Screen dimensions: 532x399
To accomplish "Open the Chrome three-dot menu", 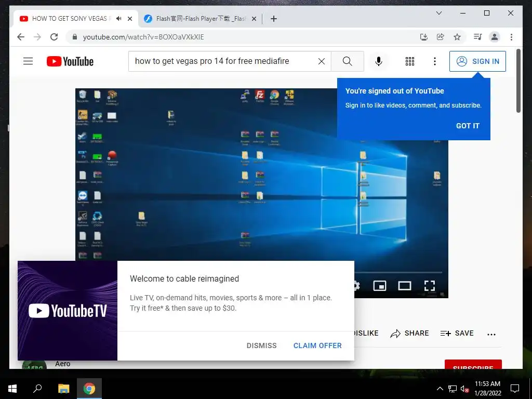I will (511, 37).
